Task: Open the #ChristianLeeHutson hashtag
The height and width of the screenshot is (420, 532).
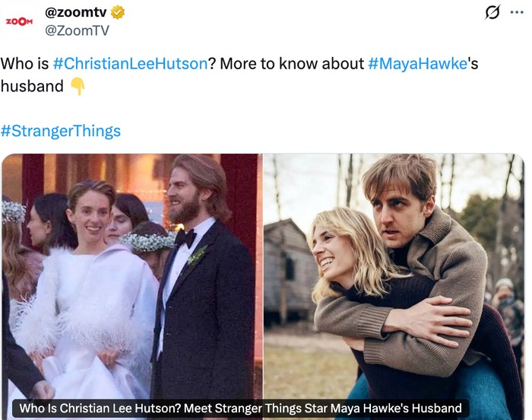Action: (130, 64)
